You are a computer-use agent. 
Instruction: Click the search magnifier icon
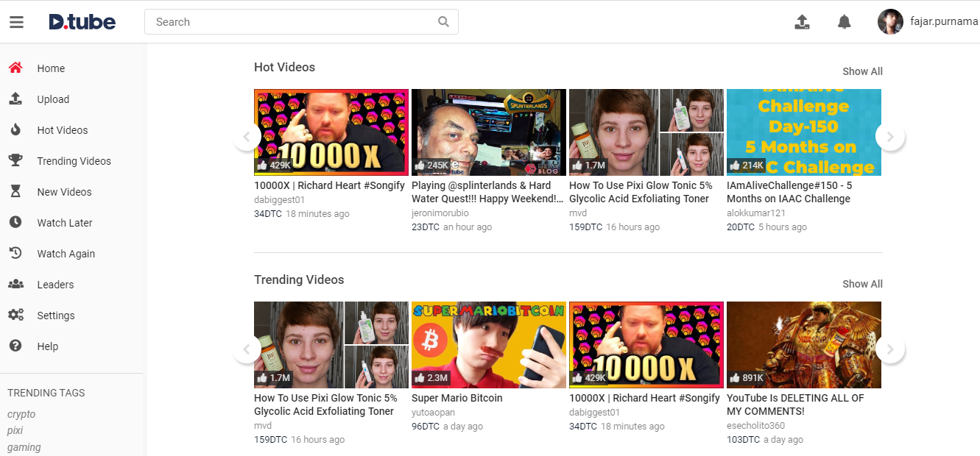pyautogui.click(x=443, y=22)
